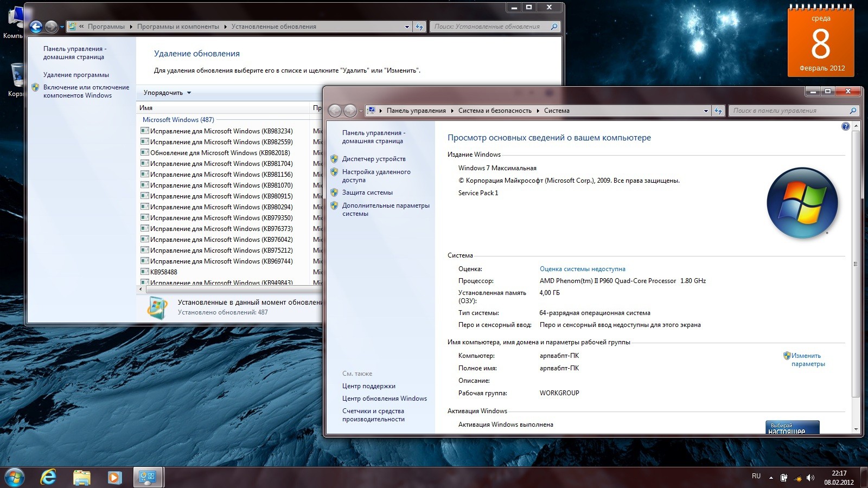Viewport: 868px width, 488px height.
Task: Open 'Счетчики и средства производительности'
Action: pyautogui.click(x=373, y=415)
